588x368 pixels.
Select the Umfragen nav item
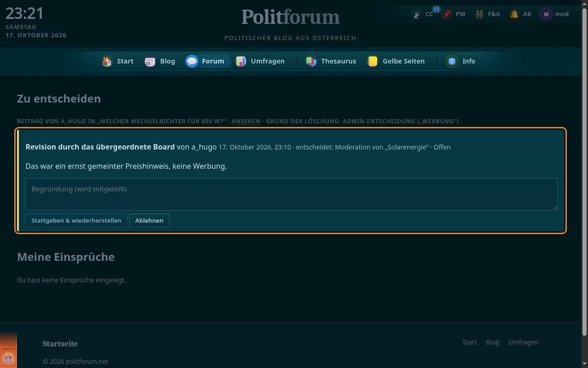(260, 61)
